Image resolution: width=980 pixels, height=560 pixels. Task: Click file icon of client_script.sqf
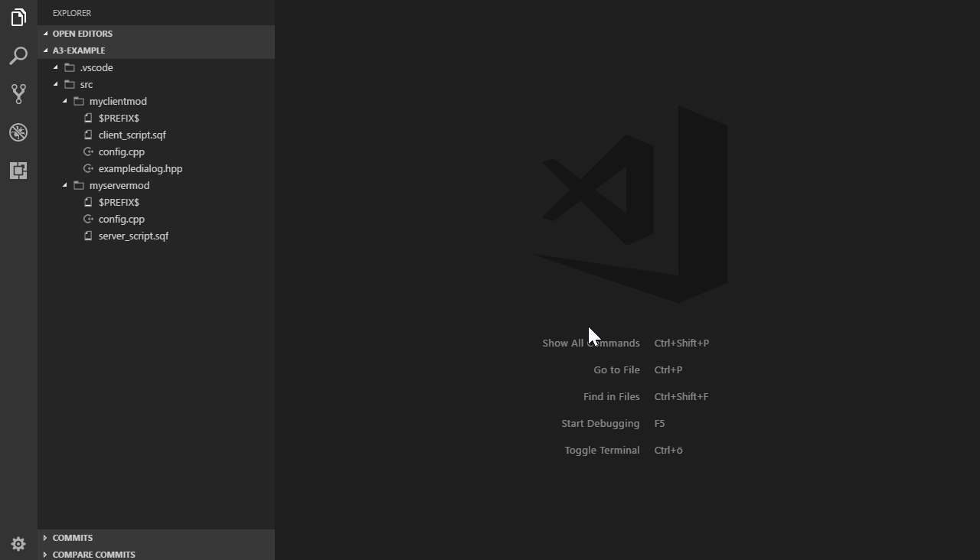[x=88, y=135]
